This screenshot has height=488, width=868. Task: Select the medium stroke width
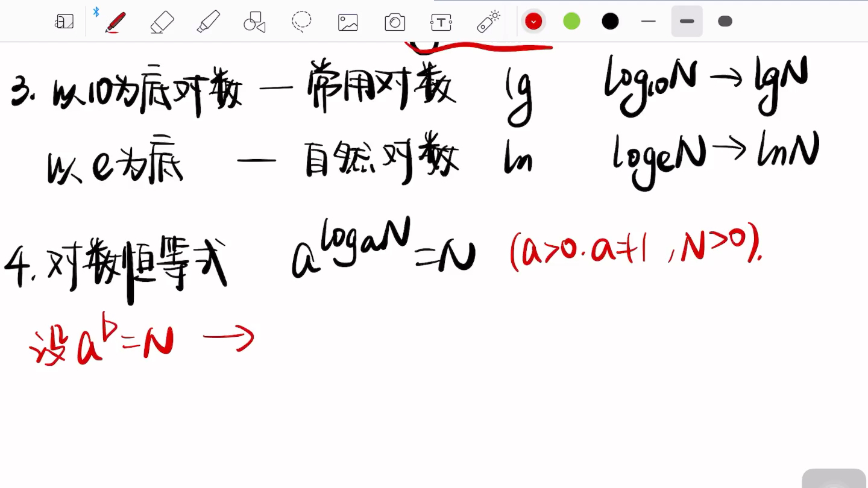click(x=687, y=22)
